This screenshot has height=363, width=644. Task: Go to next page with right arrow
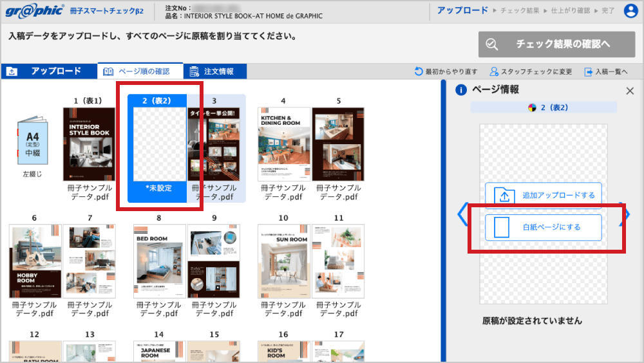[x=625, y=214]
